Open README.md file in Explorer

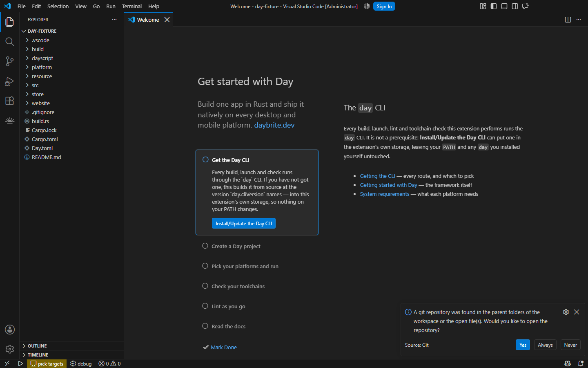(71, 157)
